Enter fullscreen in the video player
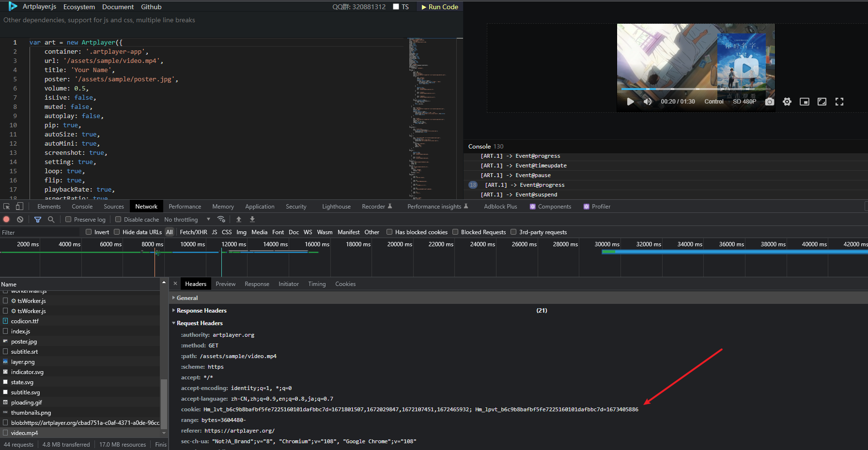Viewport: 868px width, 450px height. (x=839, y=102)
